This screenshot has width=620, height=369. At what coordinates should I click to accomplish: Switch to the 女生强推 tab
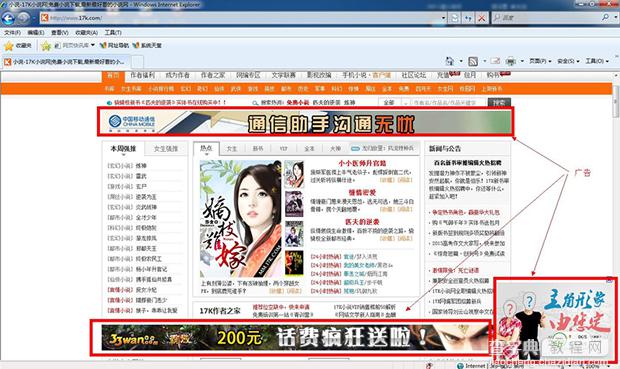(166, 149)
